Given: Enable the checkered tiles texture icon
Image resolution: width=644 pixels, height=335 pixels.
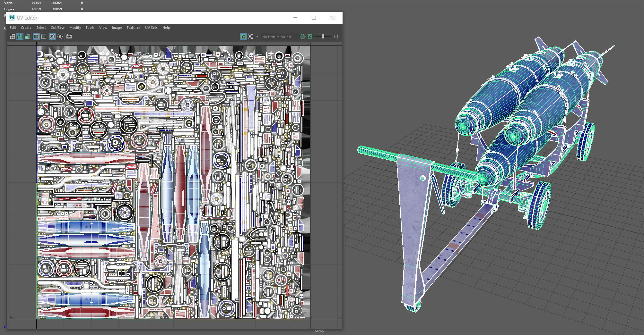Looking at the screenshot, I should 251,37.
